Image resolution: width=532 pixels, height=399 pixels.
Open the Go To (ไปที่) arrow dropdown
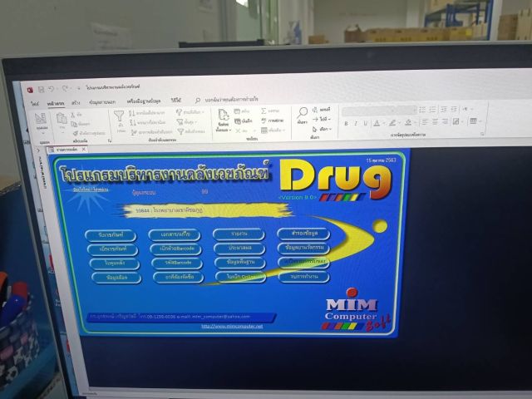321,120
